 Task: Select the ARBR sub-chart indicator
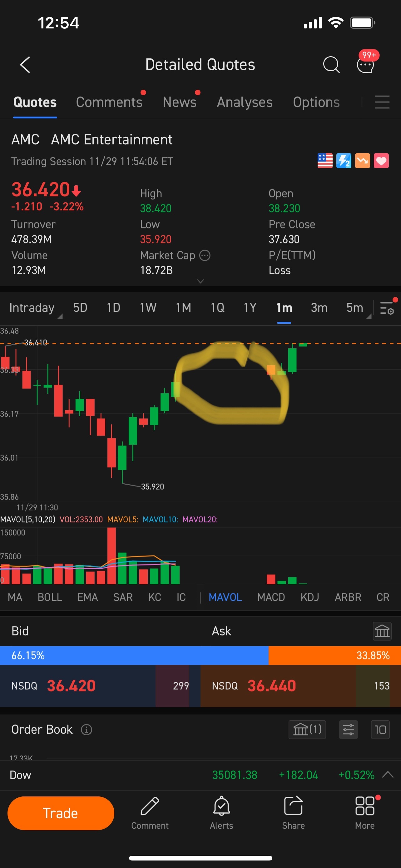[x=348, y=597]
